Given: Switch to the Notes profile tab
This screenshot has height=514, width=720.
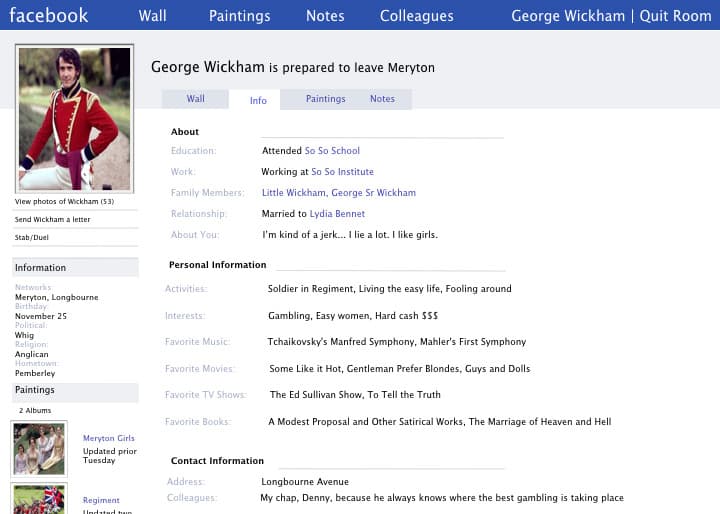Looking at the screenshot, I should click(382, 99).
